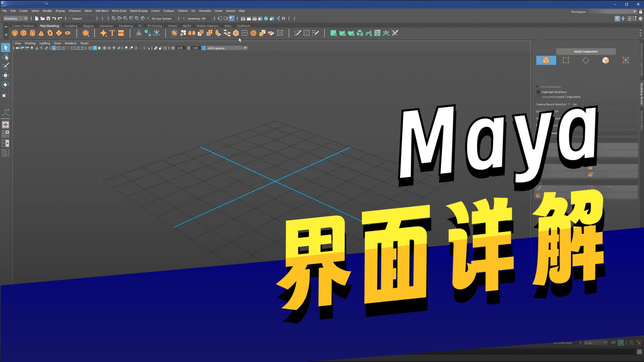Viewport: 644px width, 362px height.
Task: Open the sRGB gamma view transform dropdown
Action: click(x=227, y=48)
